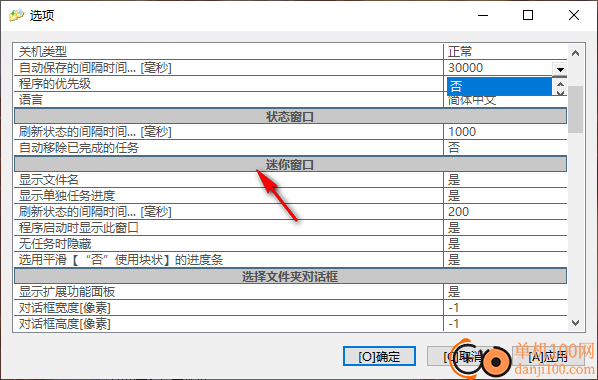Open the dropdown arrow button next to 30000
The height and width of the screenshot is (380, 598).
tap(560, 69)
